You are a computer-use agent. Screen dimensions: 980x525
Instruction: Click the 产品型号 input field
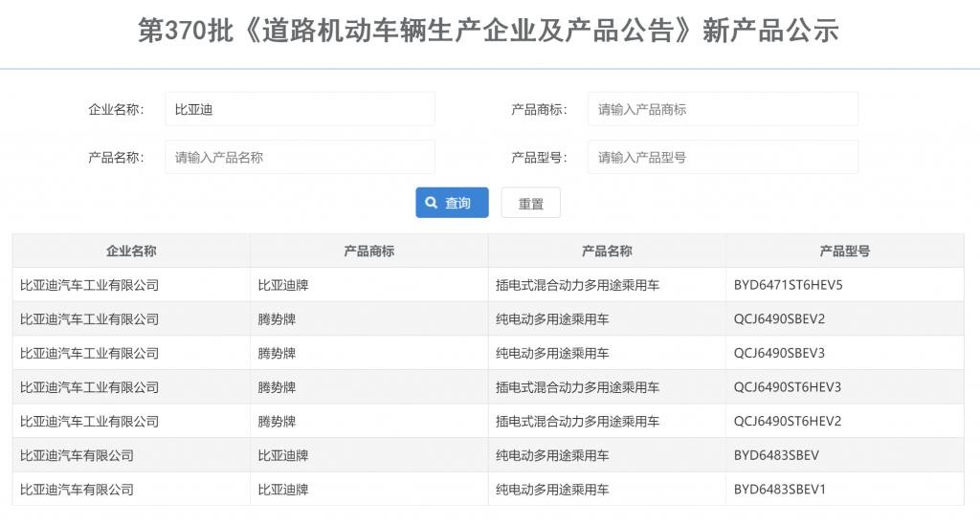pyautogui.click(x=723, y=157)
